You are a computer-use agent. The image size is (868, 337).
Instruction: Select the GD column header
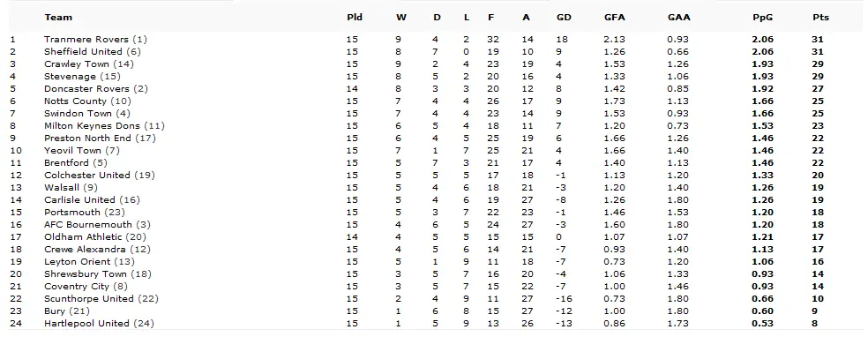coord(564,17)
